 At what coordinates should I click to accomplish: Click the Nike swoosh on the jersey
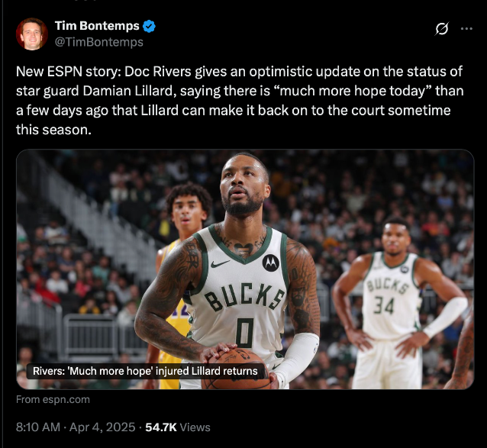click(220, 264)
